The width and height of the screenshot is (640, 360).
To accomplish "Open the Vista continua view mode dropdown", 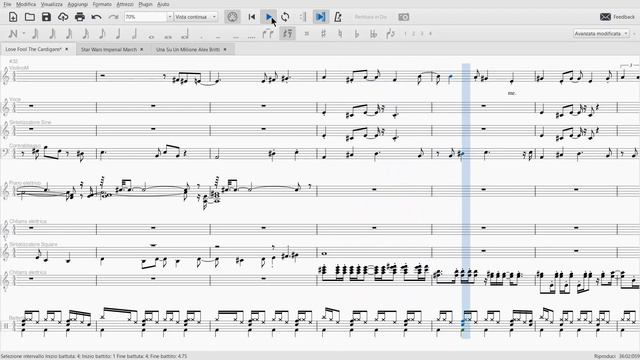I will (x=196, y=17).
